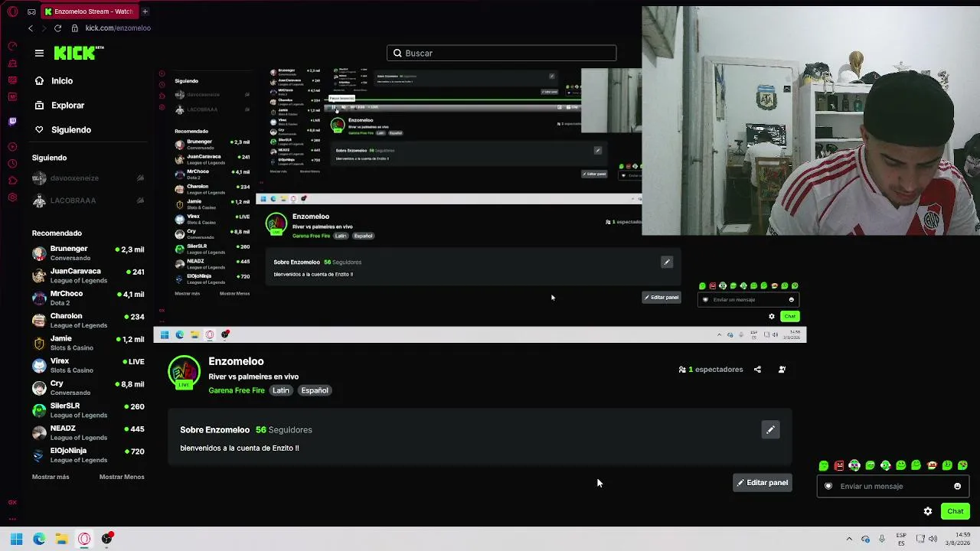Open Charolon's recommended channel

(x=88, y=321)
